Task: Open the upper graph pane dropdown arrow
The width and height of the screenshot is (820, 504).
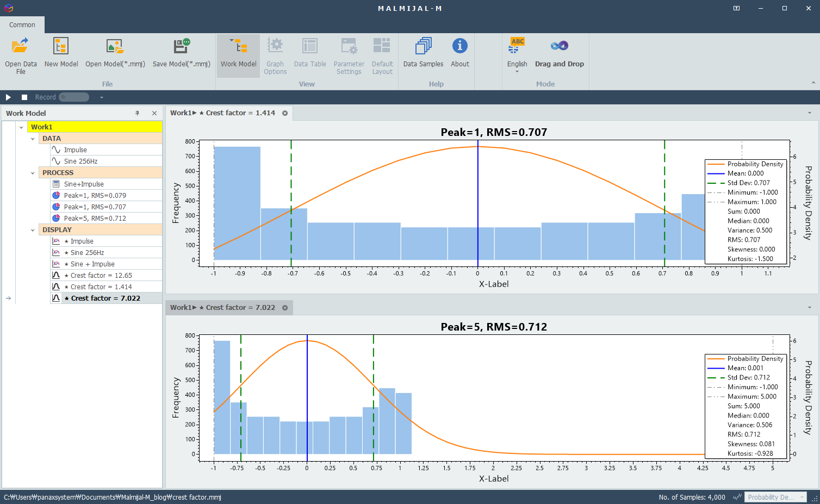Action: click(810, 113)
